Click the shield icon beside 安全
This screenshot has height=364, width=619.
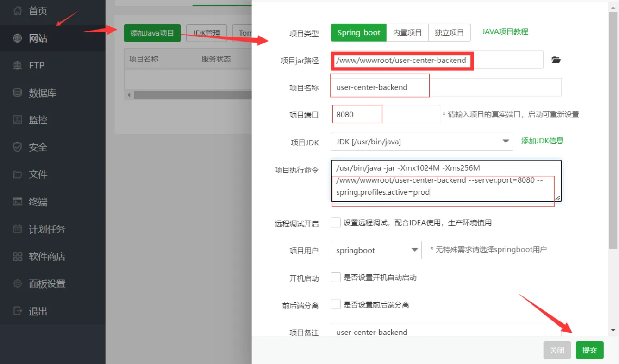point(18,147)
